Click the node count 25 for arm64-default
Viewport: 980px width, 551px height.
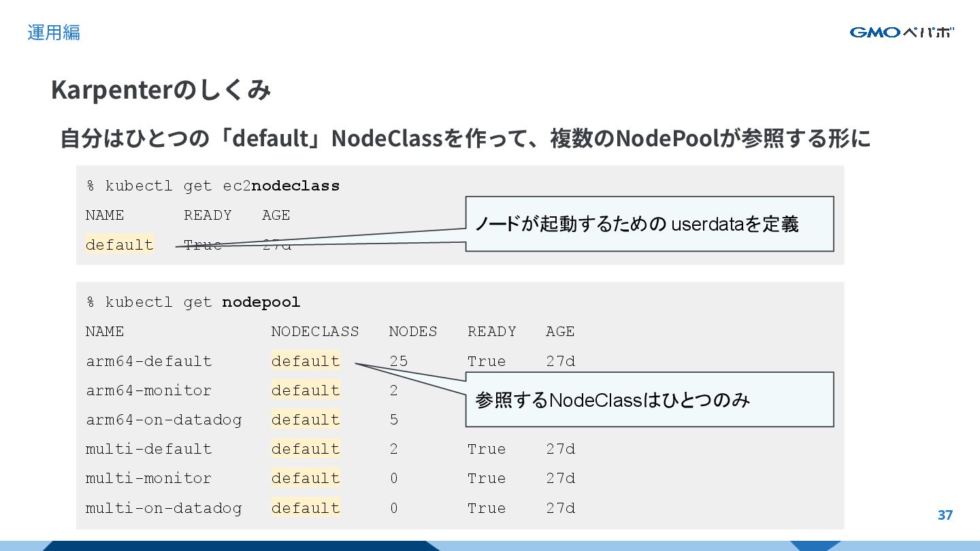(x=398, y=361)
